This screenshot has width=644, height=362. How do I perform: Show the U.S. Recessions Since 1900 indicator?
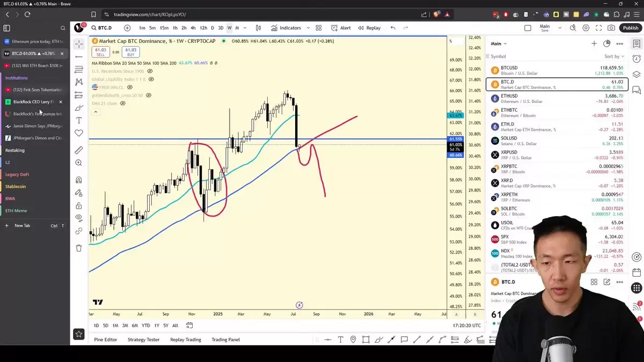(150, 71)
